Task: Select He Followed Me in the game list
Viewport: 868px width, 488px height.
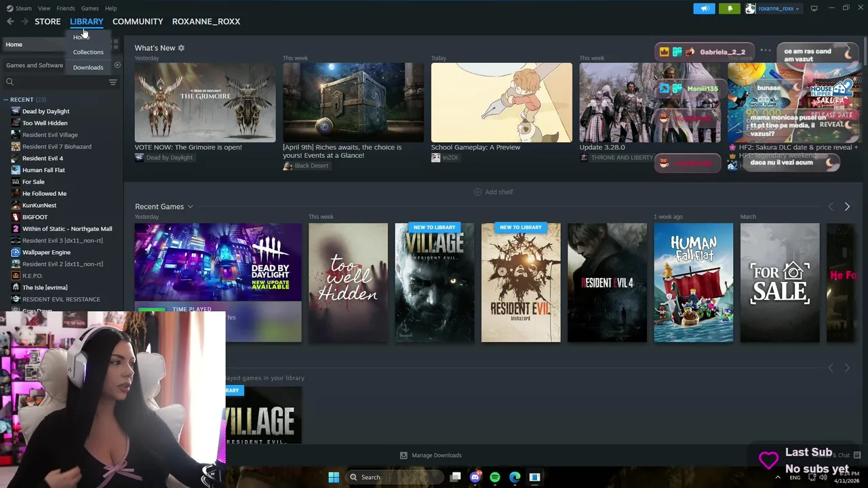Action: click(x=44, y=194)
